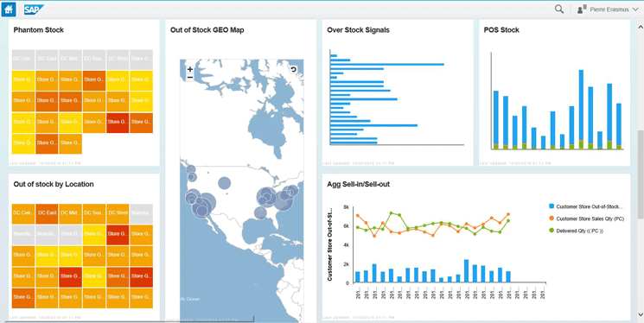644x323 pixels.
Task: Select DC West cell in Phantom Stock
Action: [x=118, y=60]
